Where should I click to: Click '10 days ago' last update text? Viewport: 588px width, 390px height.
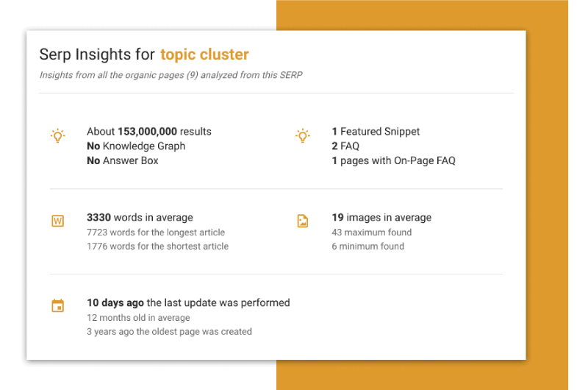click(115, 302)
